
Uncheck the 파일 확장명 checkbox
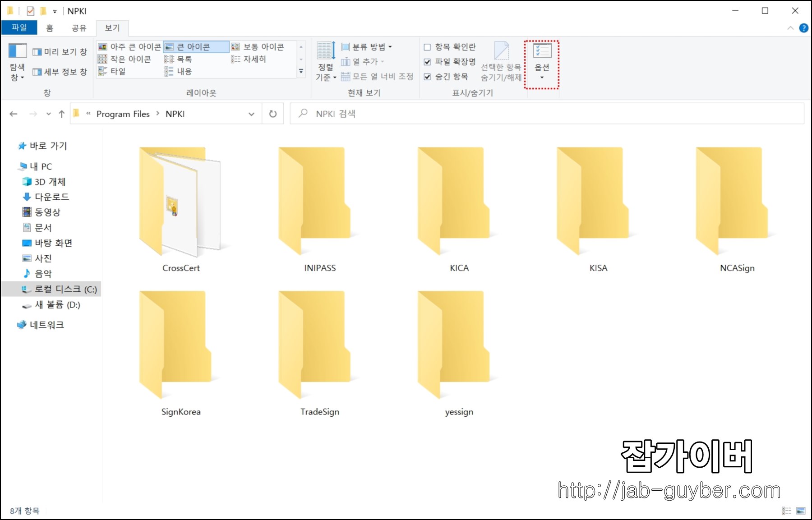coord(427,62)
